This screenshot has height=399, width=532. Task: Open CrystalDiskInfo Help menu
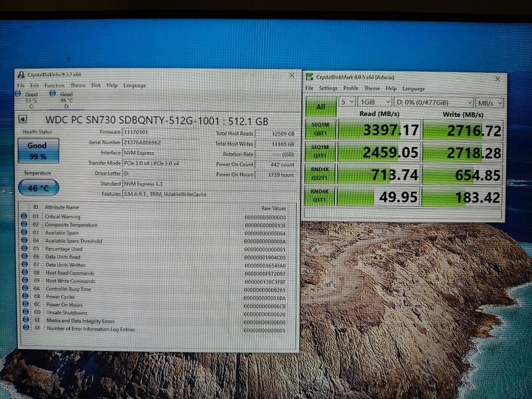(x=112, y=85)
